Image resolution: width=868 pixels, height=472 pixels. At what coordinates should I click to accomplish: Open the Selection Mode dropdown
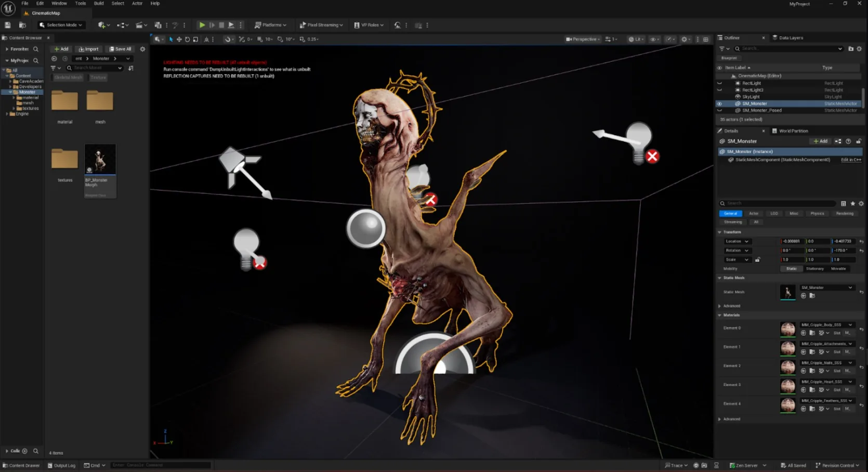61,25
